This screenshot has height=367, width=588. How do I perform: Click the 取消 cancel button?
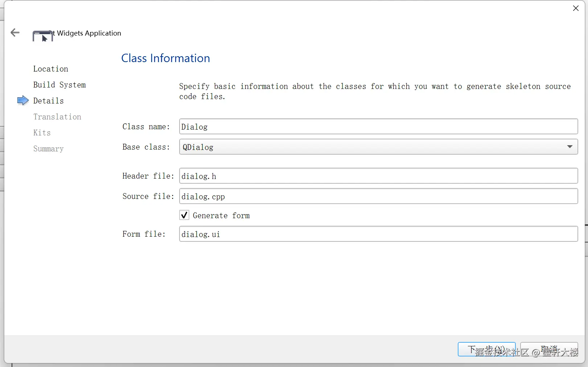point(549,349)
